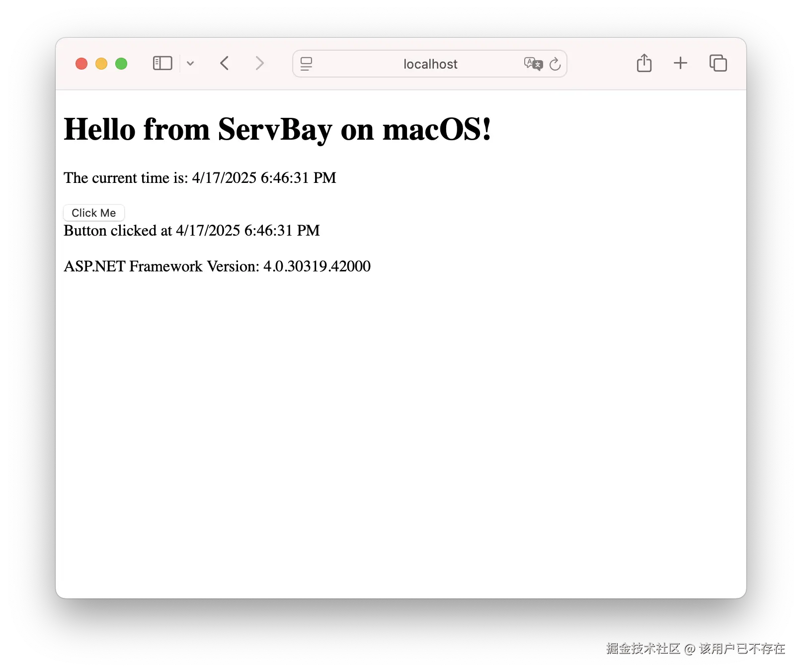Click the 'Button clicked at' message
The width and height of the screenshot is (802, 672).
click(192, 231)
